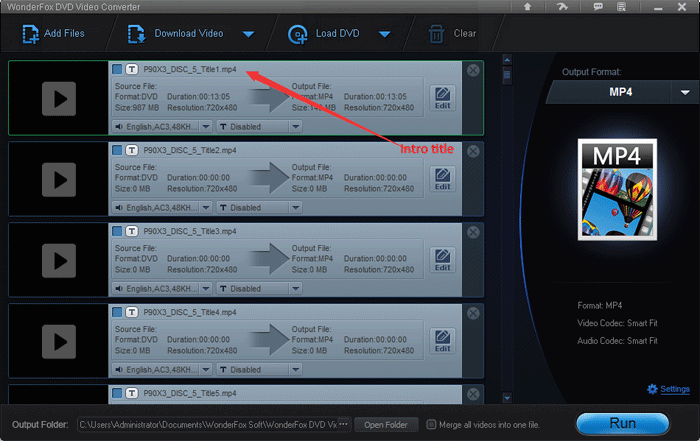The image size is (700, 441).
Task: Click the T rename icon for Title5.mp4
Action: [x=131, y=393]
